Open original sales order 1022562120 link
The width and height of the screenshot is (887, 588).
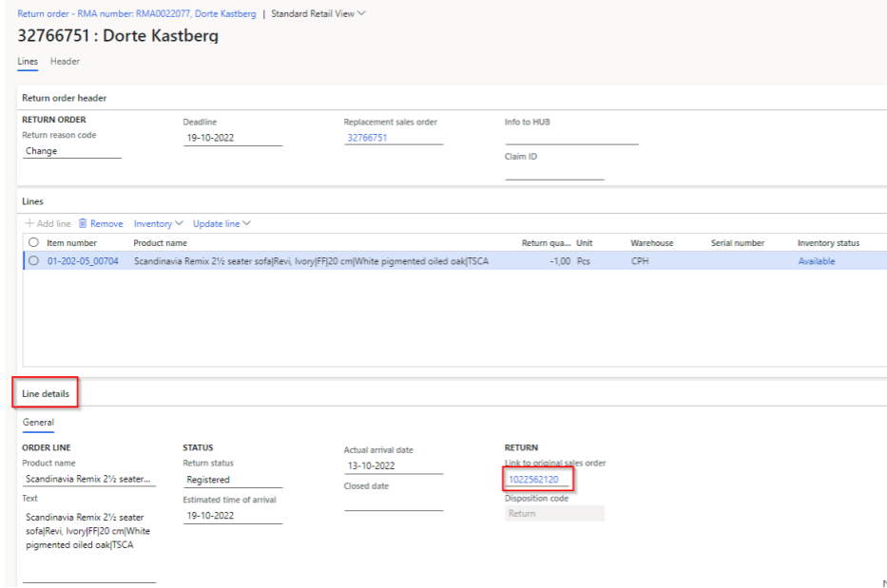(x=533, y=480)
